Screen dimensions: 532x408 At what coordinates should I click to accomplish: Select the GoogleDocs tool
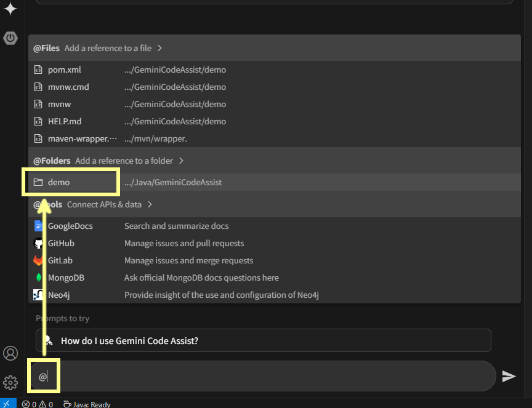(275, 226)
